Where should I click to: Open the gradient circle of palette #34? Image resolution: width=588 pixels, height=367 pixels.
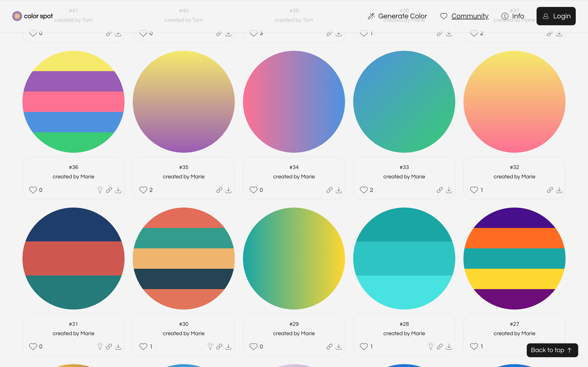(294, 102)
